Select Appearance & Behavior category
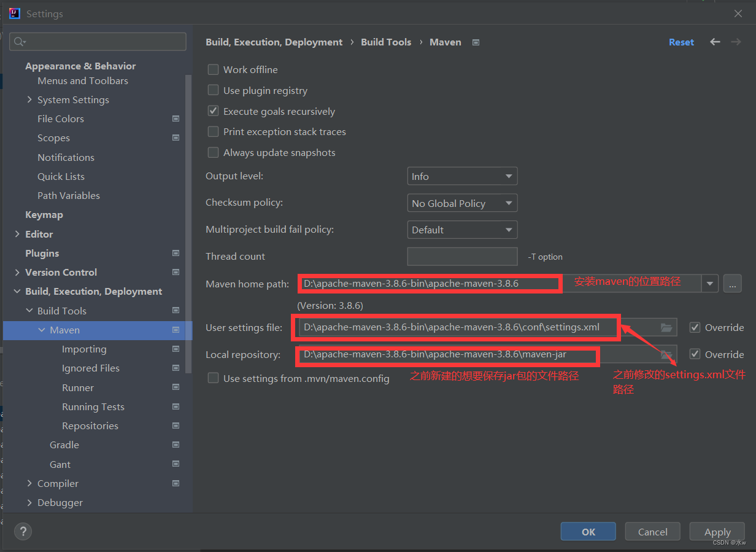Image resolution: width=756 pixels, height=552 pixels. (x=80, y=66)
